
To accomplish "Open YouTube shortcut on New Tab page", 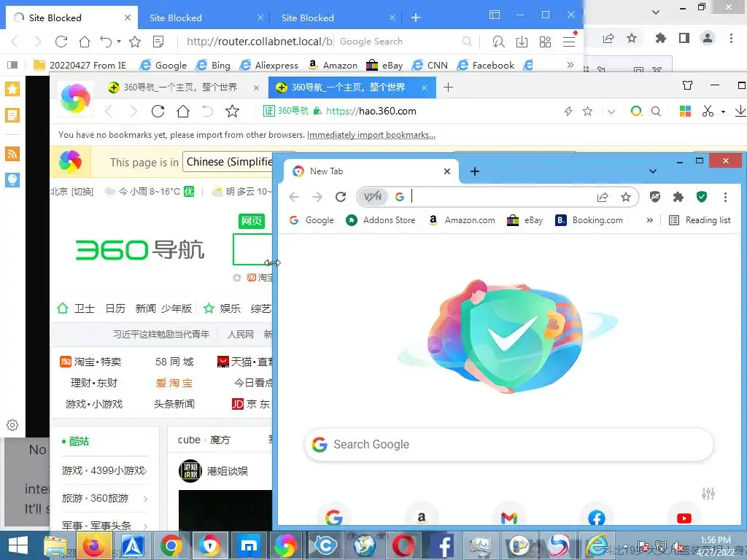I will (684, 518).
